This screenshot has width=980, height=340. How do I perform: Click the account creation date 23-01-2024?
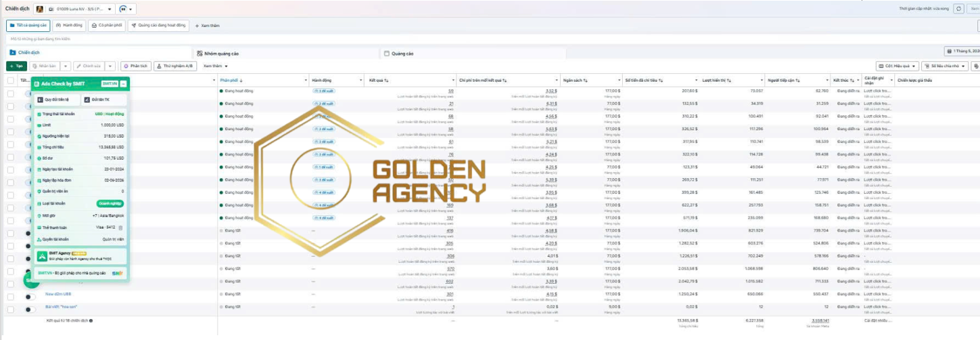(x=114, y=169)
